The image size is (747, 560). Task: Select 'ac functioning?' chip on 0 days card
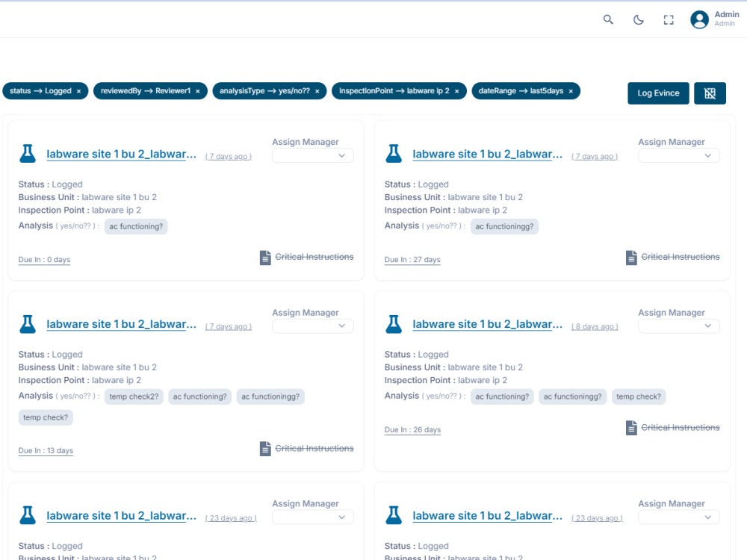tap(136, 227)
